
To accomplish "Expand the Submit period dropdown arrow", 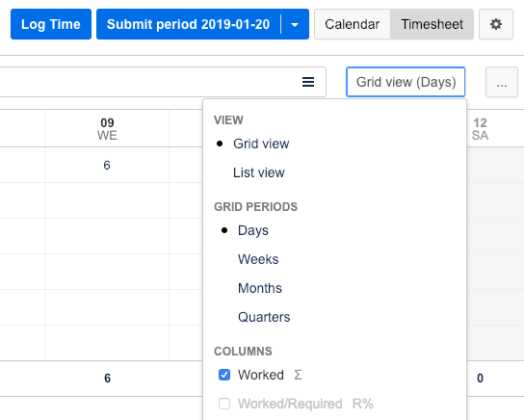I will pyautogui.click(x=295, y=24).
